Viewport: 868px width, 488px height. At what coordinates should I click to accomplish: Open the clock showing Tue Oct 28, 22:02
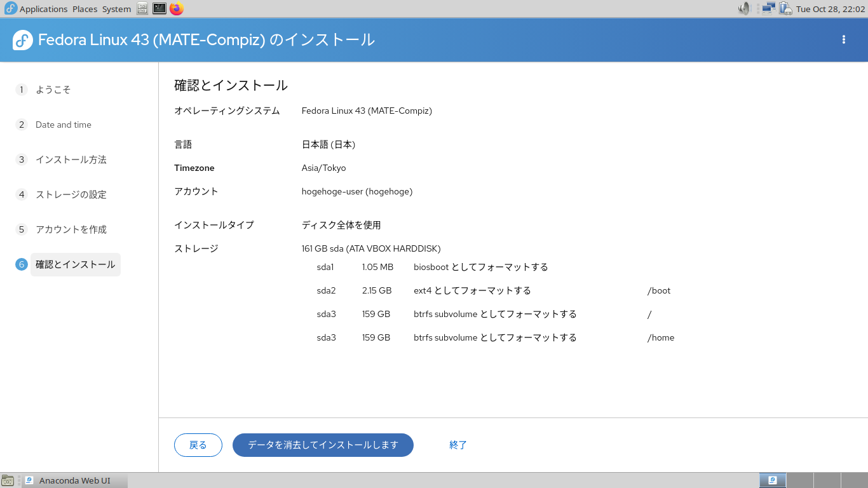click(x=830, y=9)
